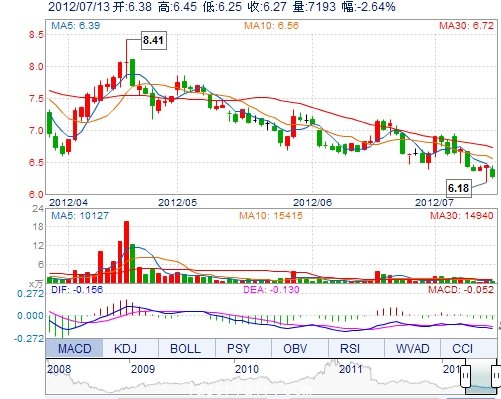Click 2011 on the overview timeline
501x399 pixels.
pos(351,369)
